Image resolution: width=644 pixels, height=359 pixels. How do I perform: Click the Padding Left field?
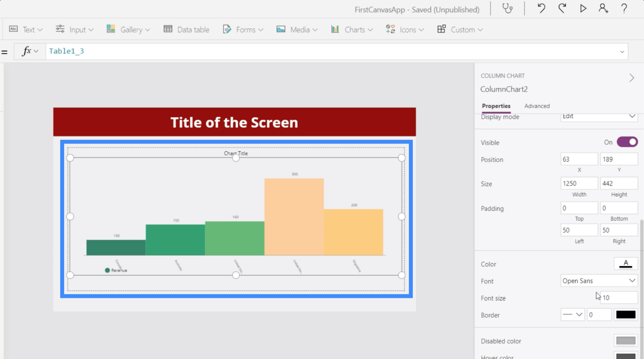pyautogui.click(x=579, y=230)
